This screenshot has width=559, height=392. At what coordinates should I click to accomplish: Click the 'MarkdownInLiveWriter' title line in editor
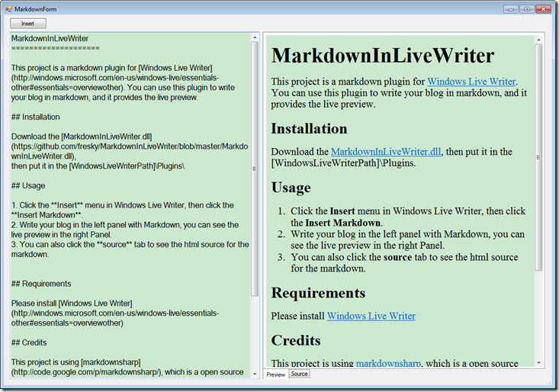click(x=50, y=38)
